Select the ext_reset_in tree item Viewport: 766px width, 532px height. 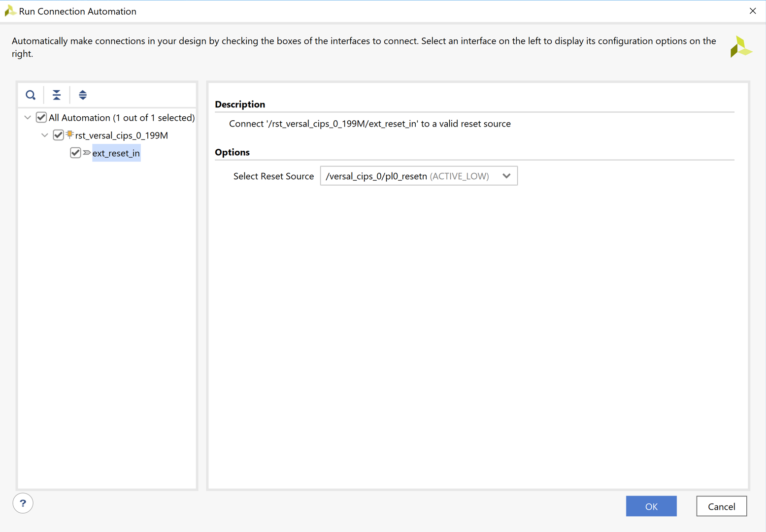tap(116, 153)
